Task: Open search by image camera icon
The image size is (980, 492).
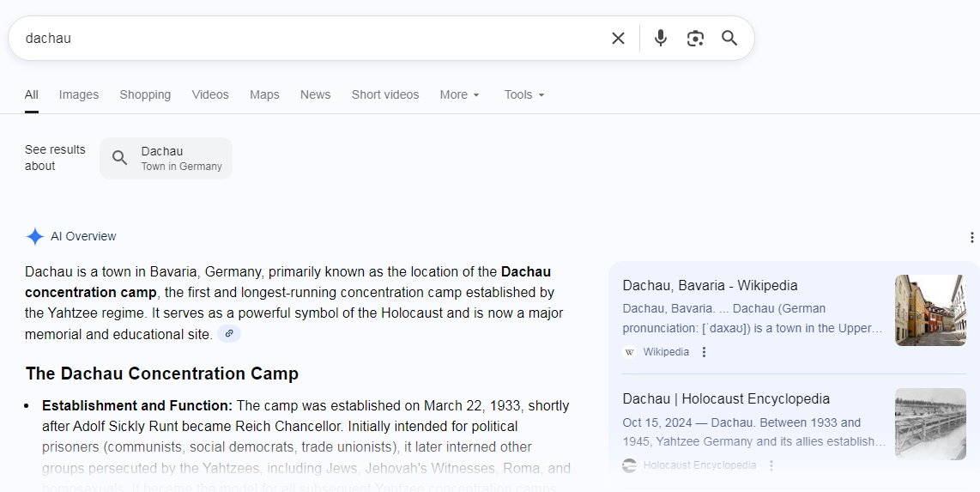Action: click(x=695, y=38)
